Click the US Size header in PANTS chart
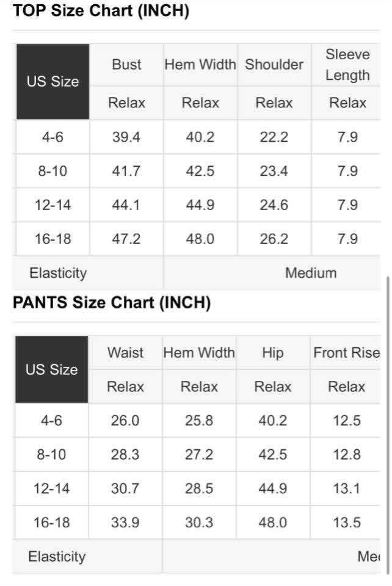Screen dimensions: 392x586 pyautogui.click(x=51, y=369)
